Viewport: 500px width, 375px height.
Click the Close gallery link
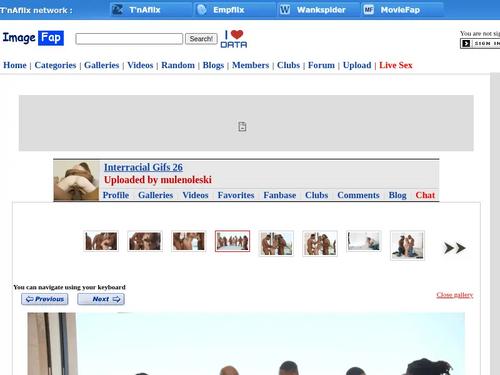(x=455, y=295)
